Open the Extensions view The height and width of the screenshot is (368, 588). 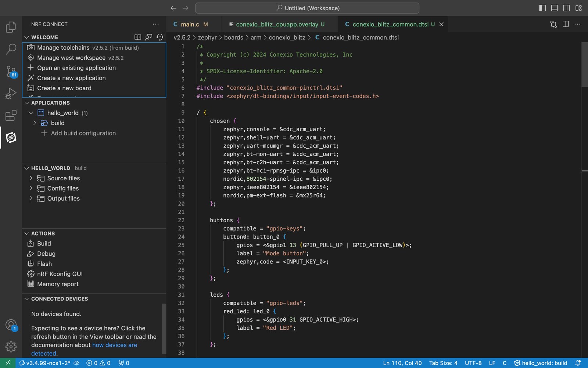click(x=11, y=115)
